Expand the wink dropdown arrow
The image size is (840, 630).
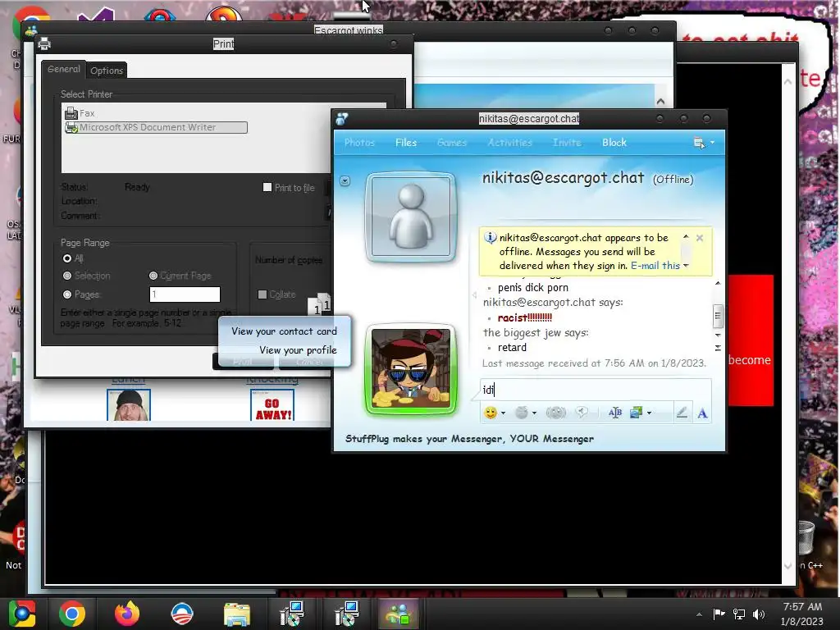pos(534,413)
